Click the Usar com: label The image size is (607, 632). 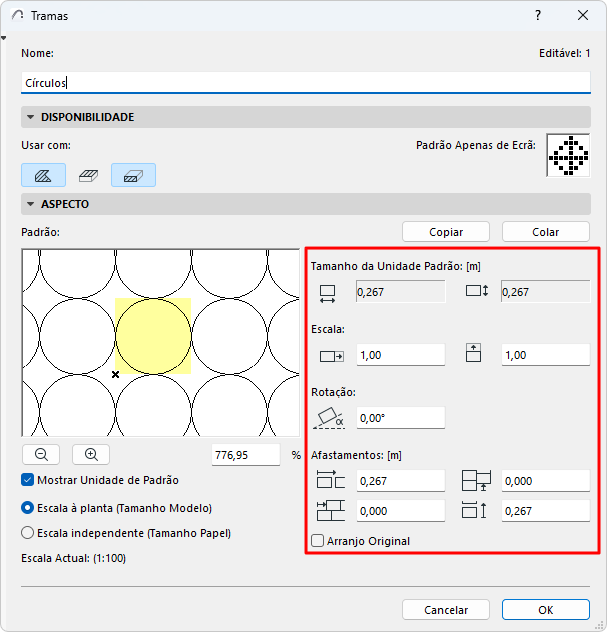[x=46, y=145]
